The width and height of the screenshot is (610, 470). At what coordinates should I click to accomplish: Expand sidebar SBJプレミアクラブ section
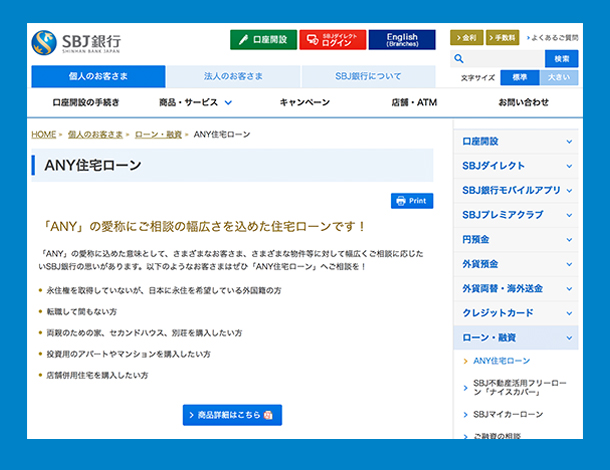(x=516, y=215)
